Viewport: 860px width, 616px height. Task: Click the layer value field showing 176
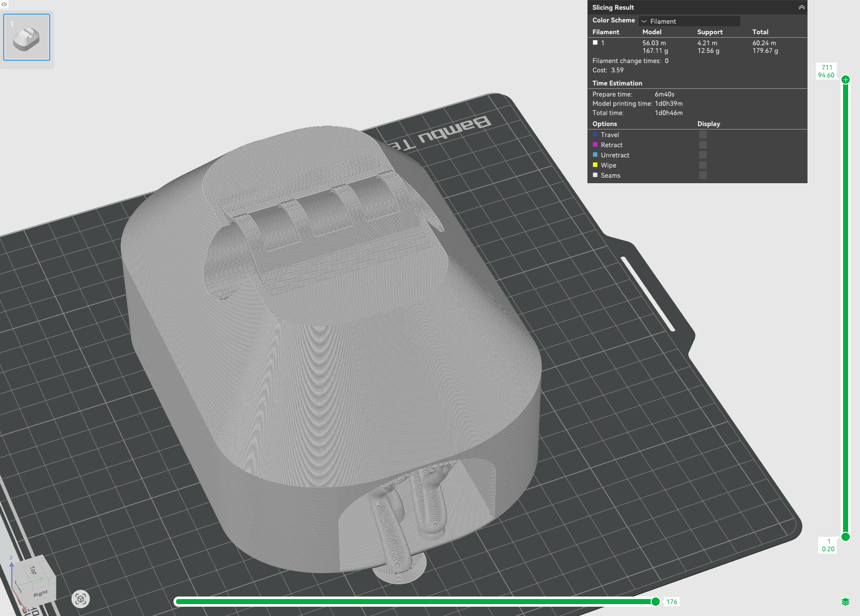[x=672, y=601]
